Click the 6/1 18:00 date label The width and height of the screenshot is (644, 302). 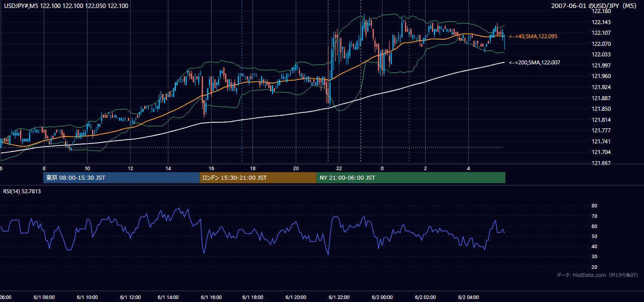click(x=253, y=297)
